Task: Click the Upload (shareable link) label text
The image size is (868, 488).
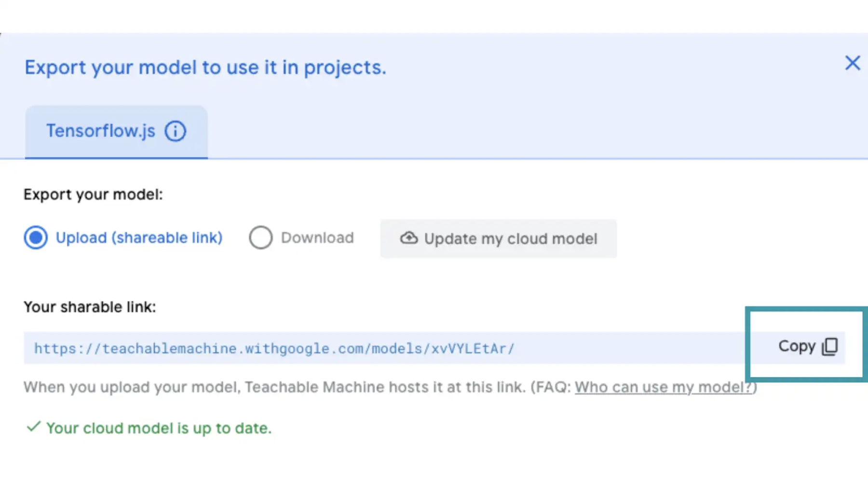Action: tap(139, 238)
